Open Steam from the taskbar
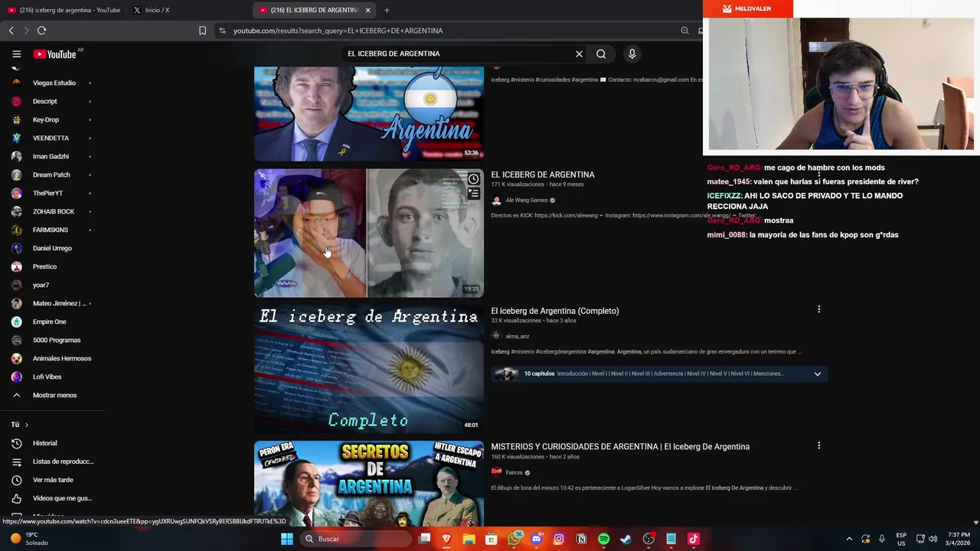980x551 pixels. coord(626,539)
